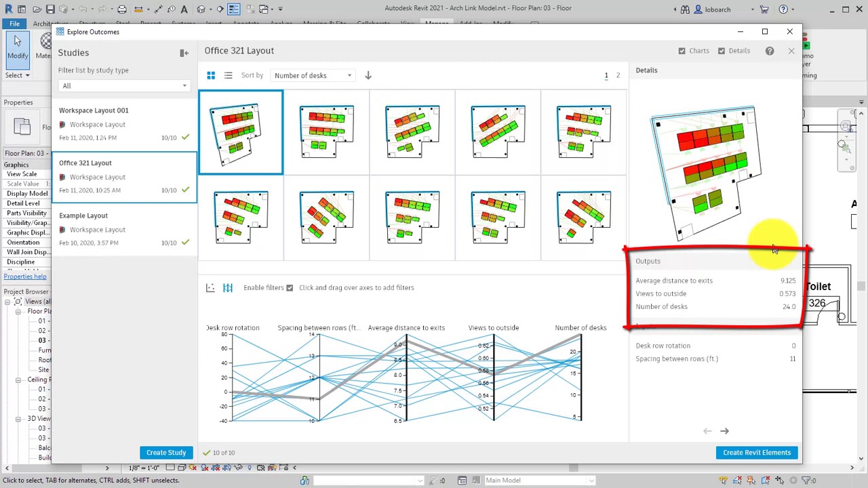The height and width of the screenshot is (488, 868).
Task: Collapse the Studies panel with arrow icon
Action: 184,53
